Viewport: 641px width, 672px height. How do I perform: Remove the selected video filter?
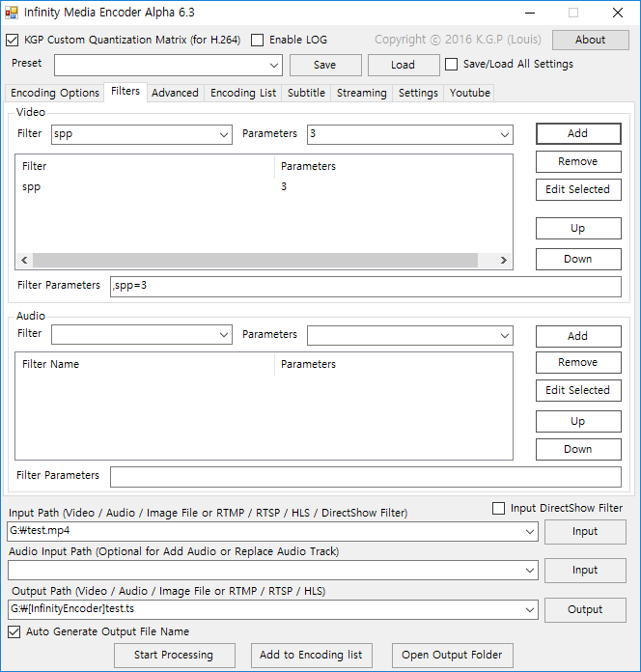578,161
